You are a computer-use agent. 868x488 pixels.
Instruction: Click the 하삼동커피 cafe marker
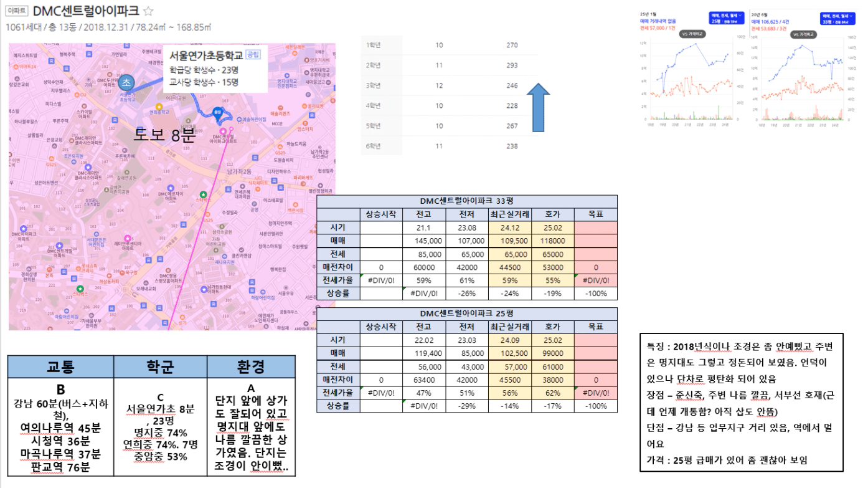pyautogui.click(x=109, y=275)
